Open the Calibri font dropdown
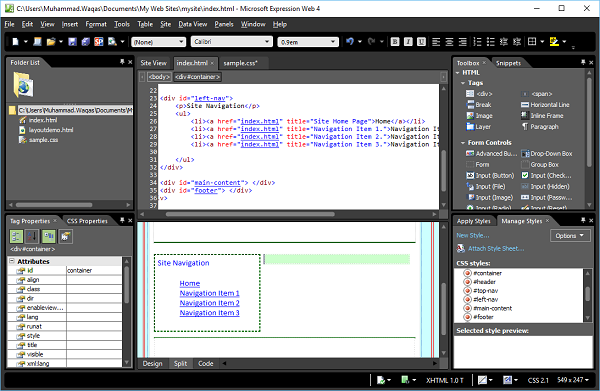600x391 pixels. click(x=232, y=42)
